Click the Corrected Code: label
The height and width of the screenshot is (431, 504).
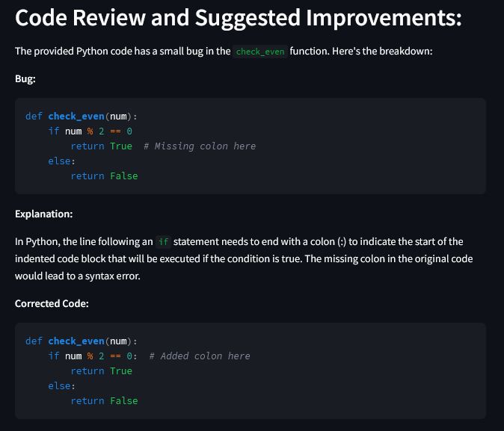[x=52, y=303]
